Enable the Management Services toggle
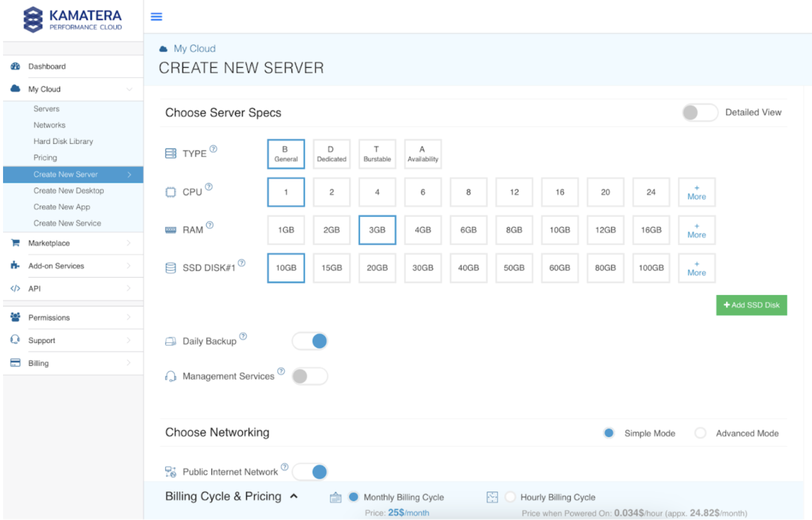Screen dimensions: 812x520 click(310, 376)
